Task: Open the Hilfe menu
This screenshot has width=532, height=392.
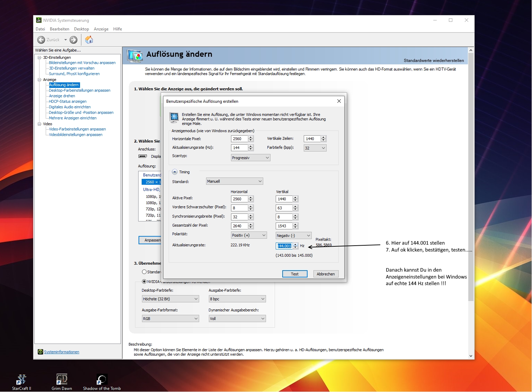Action: (x=117, y=29)
